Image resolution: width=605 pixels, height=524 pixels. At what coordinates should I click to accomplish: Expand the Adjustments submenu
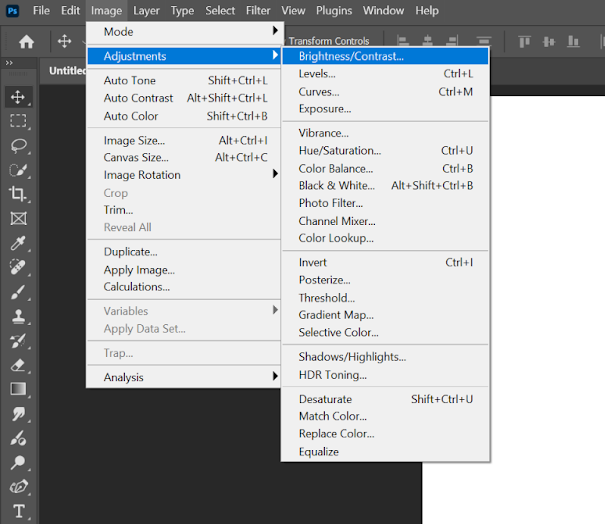click(x=185, y=56)
